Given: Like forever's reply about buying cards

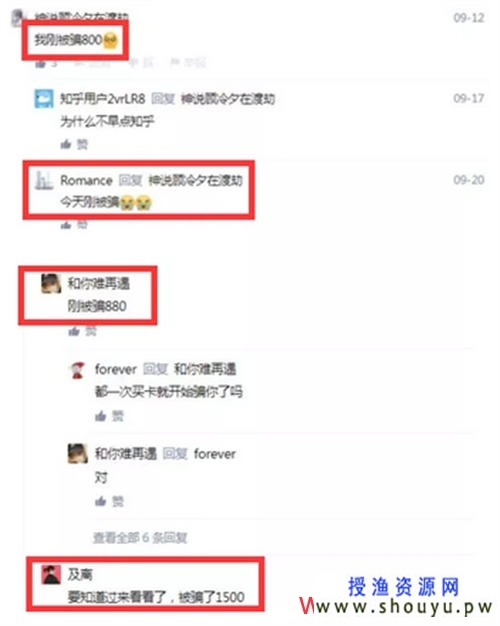Looking at the screenshot, I should click(109, 416).
